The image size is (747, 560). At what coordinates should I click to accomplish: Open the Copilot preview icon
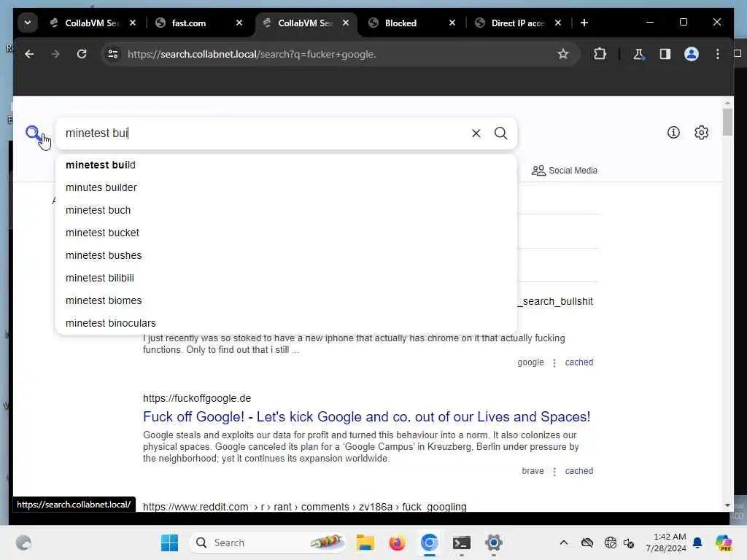[724, 542]
